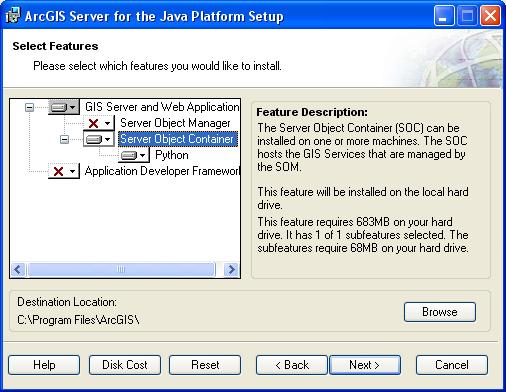The width and height of the screenshot is (506, 392).
Task: Click the setup installer icon in title bar
Action: click(13, 15)
